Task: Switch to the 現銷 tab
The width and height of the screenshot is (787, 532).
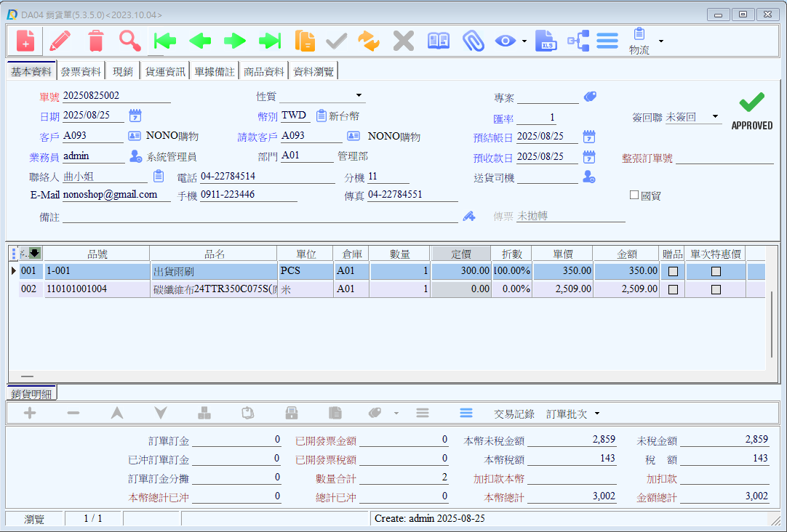Action: (x=122, y=72)
